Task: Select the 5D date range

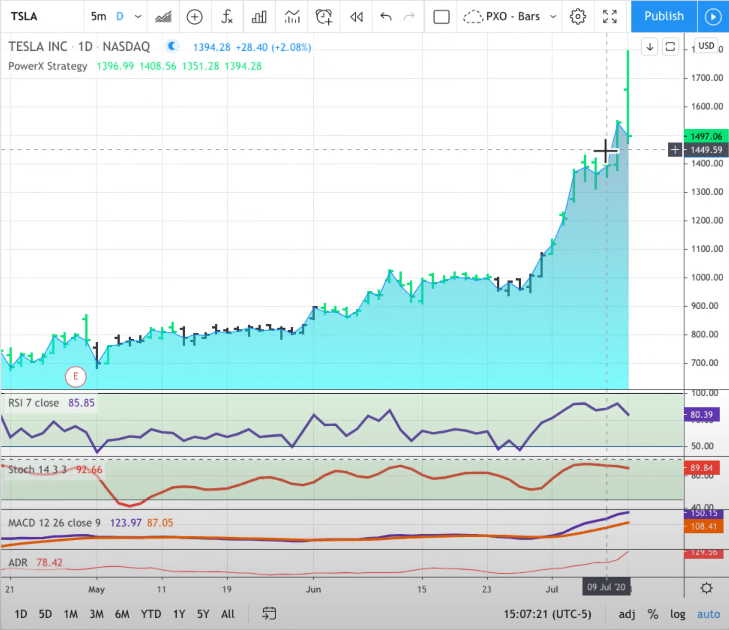Action: point(45,614)
